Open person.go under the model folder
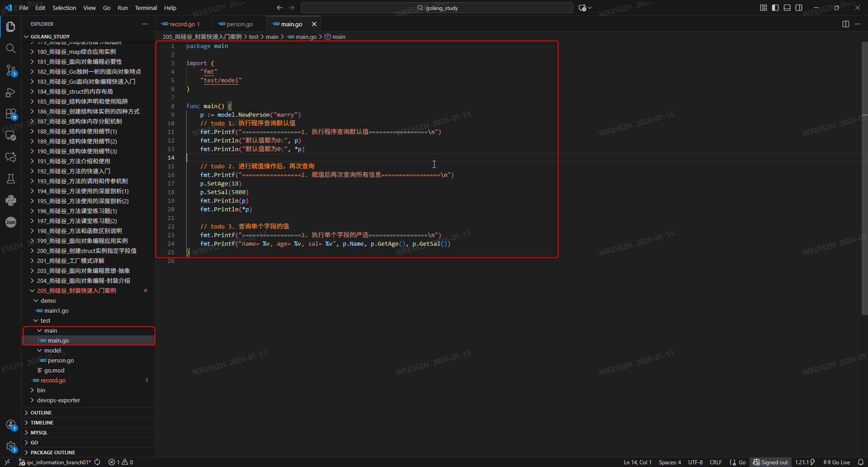The height and width of the screenshot is (467, 868). (61, 360)
